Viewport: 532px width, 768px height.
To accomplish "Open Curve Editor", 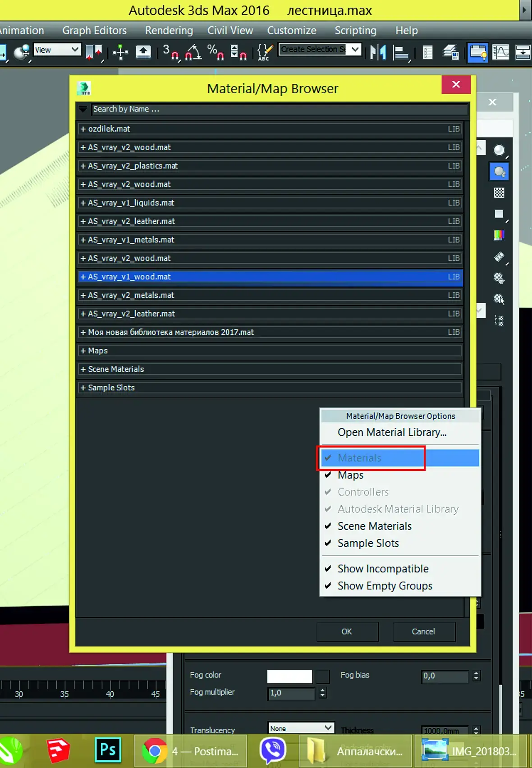I will (500, 52).
